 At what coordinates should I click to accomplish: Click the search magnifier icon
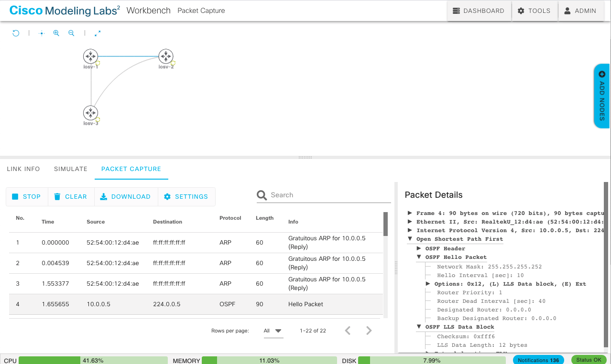point(262,195)
